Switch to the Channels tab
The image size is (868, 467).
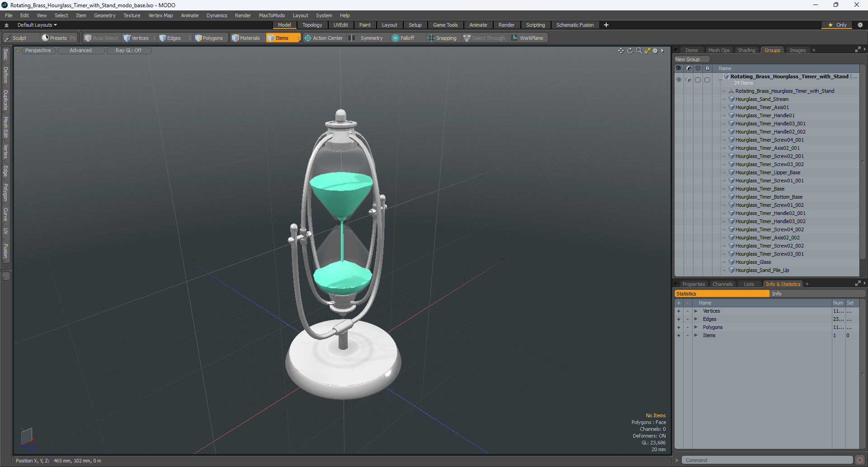[722, 284]
